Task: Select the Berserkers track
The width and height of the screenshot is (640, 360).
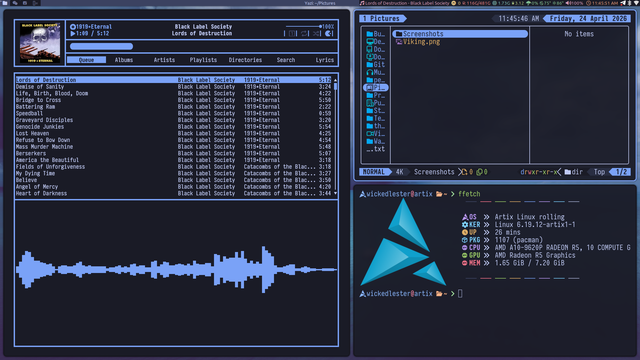Action: [x=173, y=153]
